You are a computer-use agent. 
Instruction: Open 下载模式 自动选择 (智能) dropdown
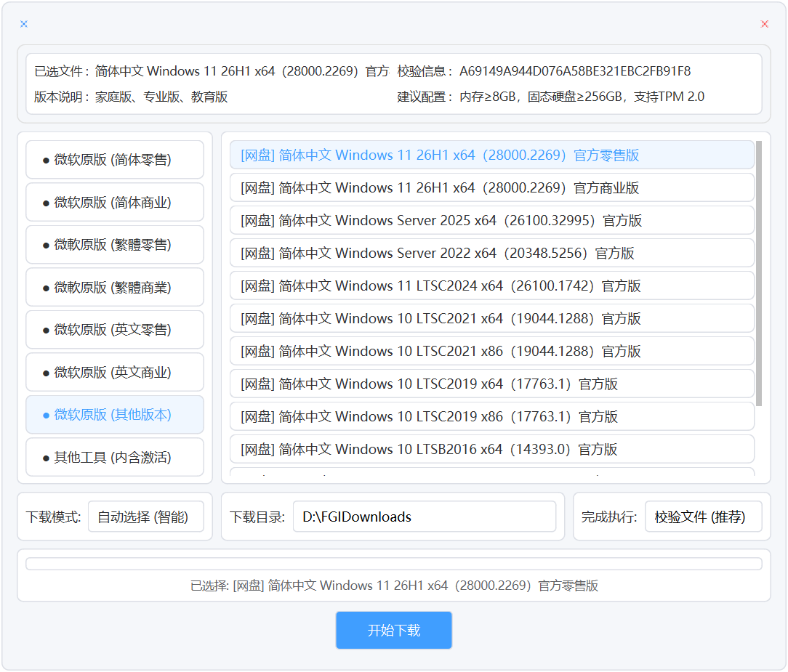tap(145, 517)
